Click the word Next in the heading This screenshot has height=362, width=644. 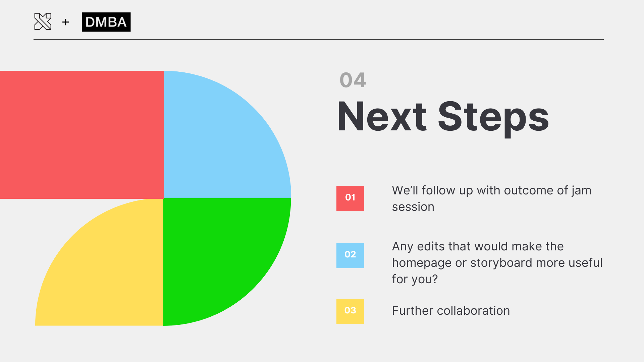382,117
